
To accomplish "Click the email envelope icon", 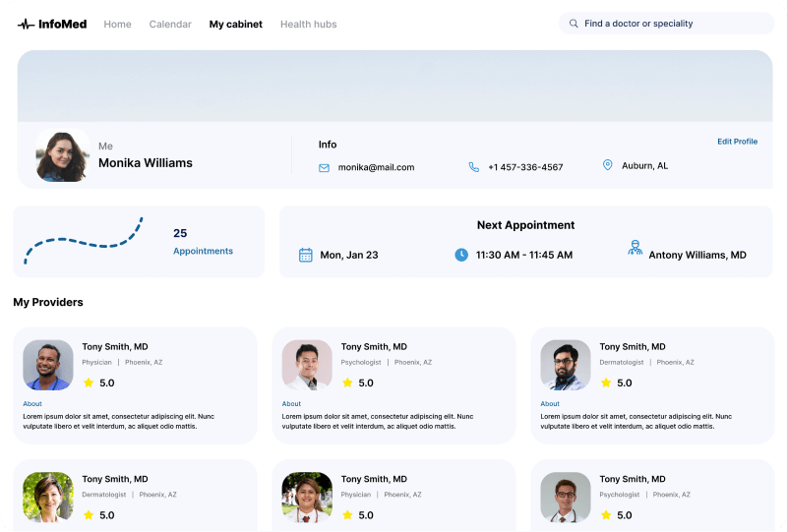I will (x=324, y=167).
